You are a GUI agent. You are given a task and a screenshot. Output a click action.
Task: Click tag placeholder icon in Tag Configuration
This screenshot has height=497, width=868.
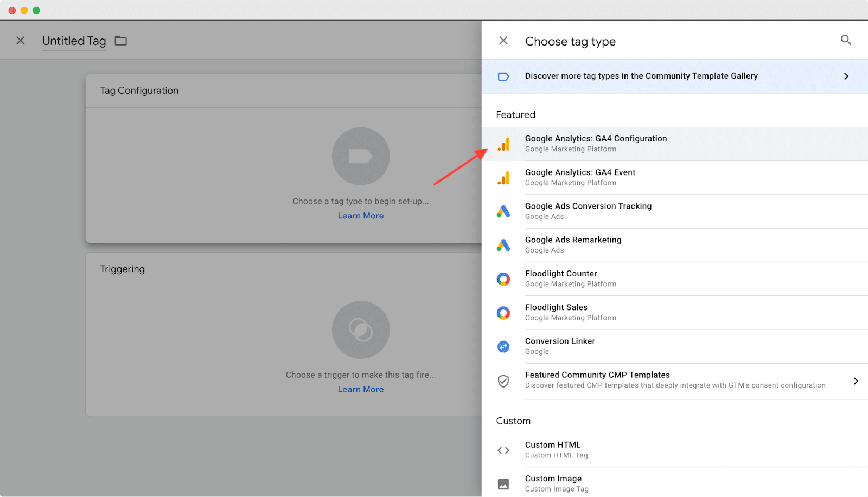361,156
